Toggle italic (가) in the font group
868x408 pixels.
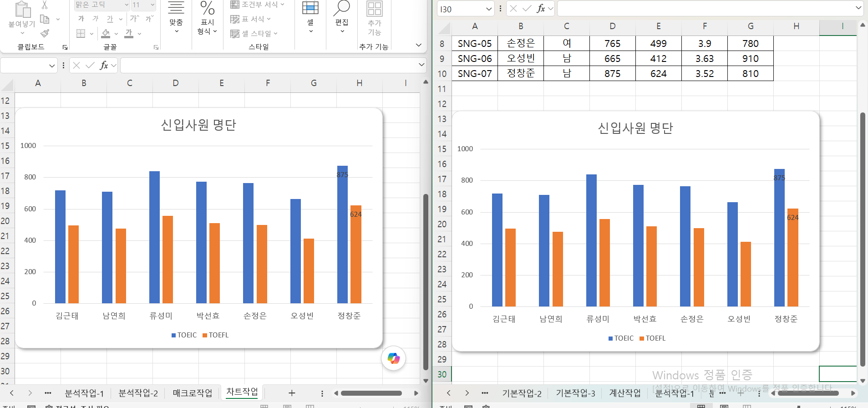tap(96, 19)
